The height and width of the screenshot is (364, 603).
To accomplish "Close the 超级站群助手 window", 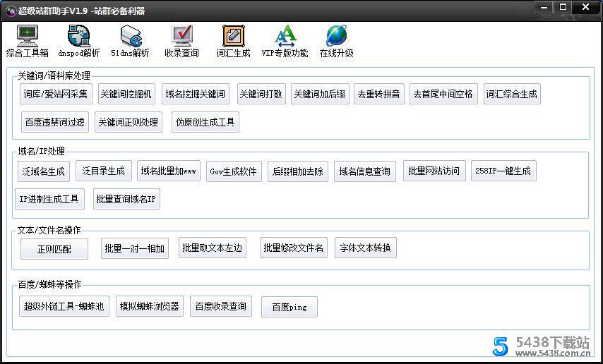I will (x=585, y=7).
